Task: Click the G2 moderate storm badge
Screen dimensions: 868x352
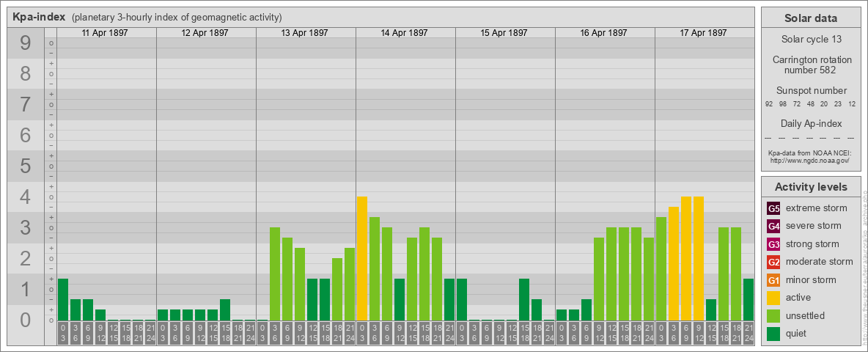Action: tap(773, 262)
